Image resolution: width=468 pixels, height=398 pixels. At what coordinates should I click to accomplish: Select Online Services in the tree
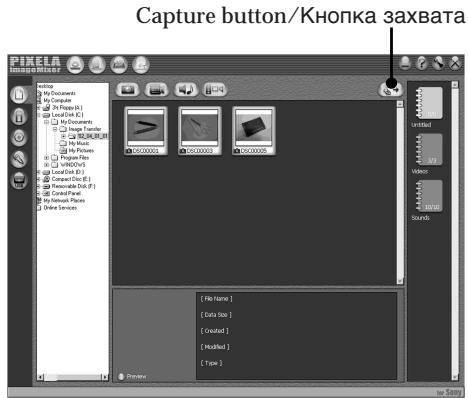(60, 208)
